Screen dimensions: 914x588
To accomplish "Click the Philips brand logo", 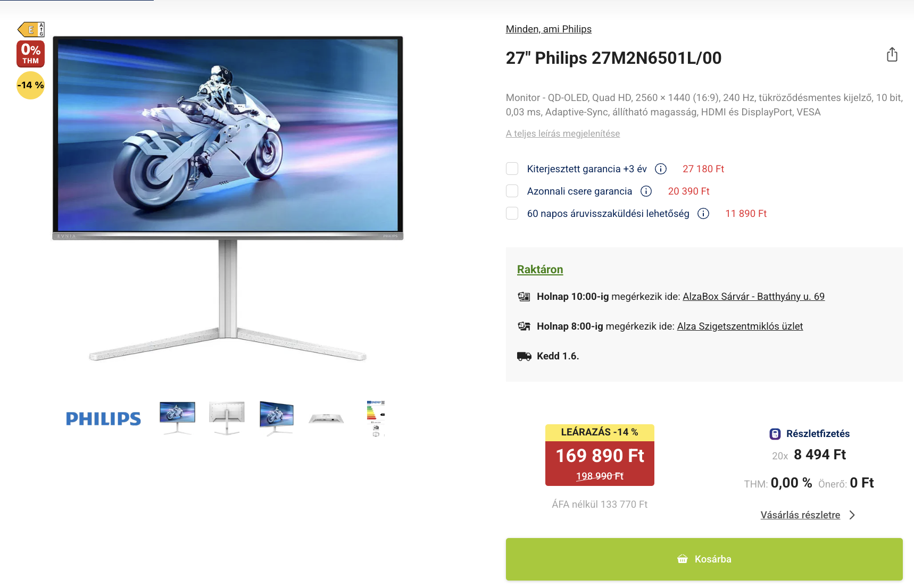I will tap(103, 418).
